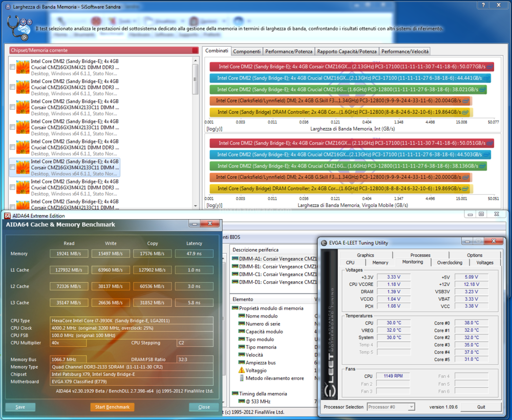The height and width of the screenshot is (420, 512).
Task: Tick the checkbox of the highlighted Corsair entry
Action: pyautogui.click(x=12, y=167)
